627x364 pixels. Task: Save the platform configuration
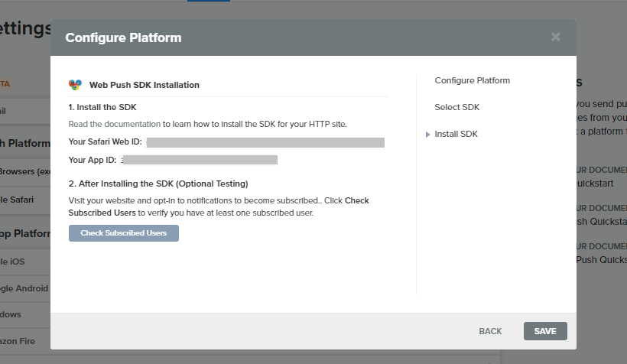click(545, 331)
